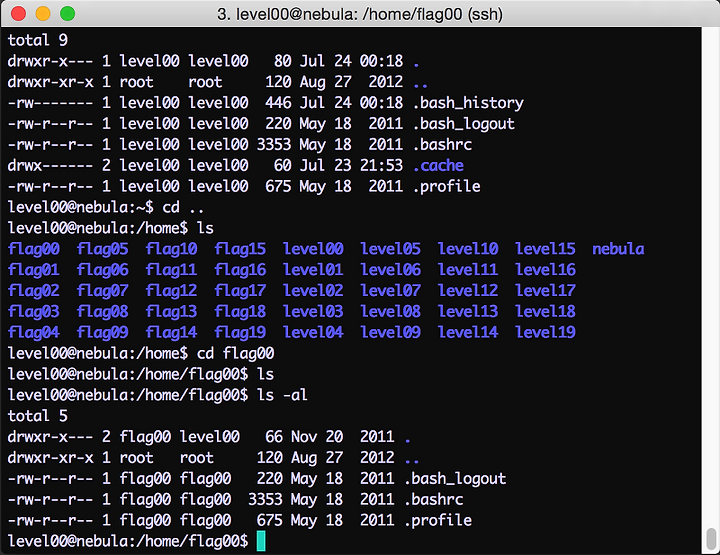Select .profile in the flag00 listing
The height and width of the screenshot is (555, 720).
pos(438,520)
